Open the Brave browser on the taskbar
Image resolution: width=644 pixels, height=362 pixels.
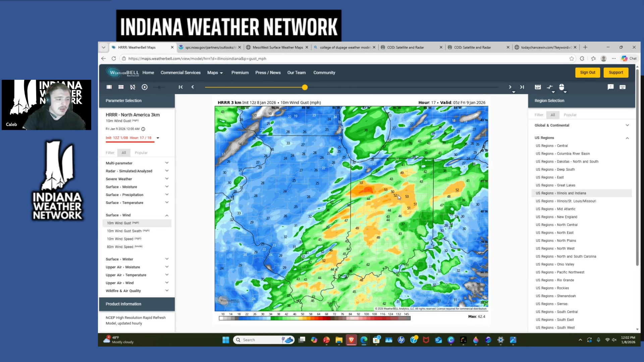click(x=351, y=340)
